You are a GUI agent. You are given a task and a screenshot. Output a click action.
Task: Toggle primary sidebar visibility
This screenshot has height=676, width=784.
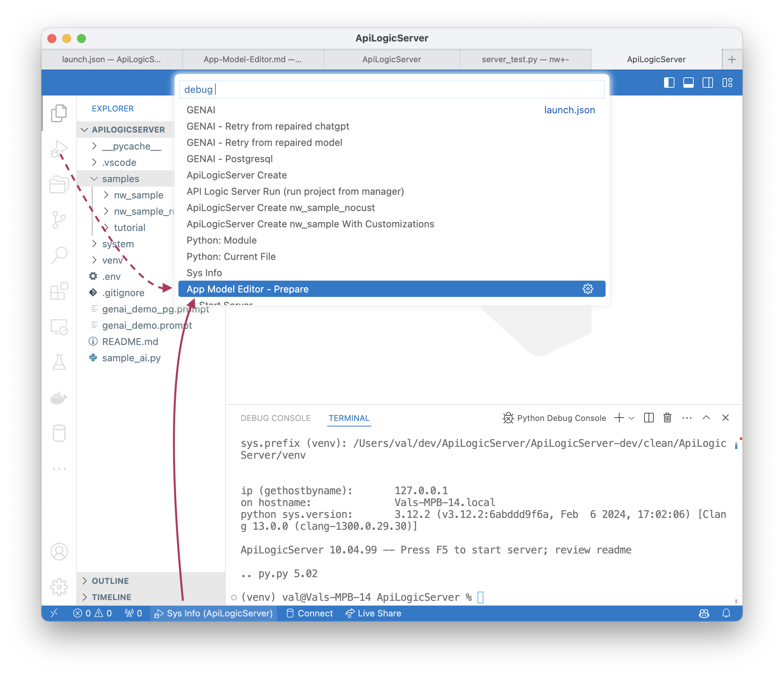669,83
